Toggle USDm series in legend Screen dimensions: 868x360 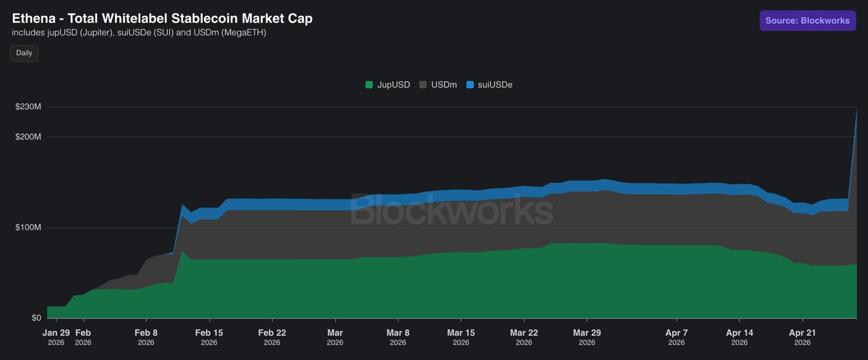(x=438, y=85)
